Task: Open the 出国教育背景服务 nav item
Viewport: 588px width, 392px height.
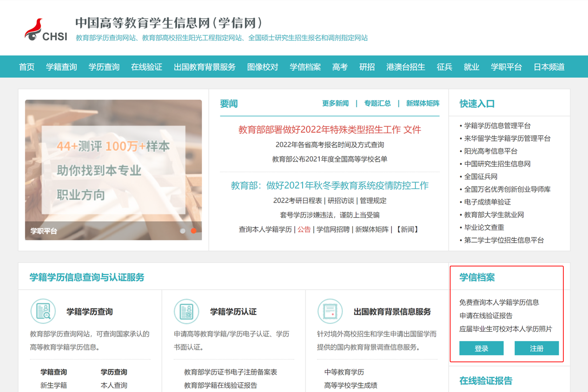Action: click(x=205, y=67)
